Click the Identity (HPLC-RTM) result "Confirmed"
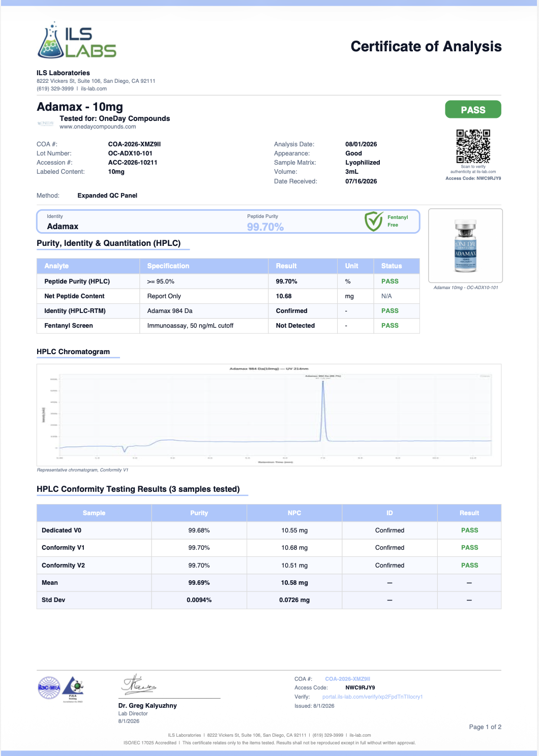This screenshot has width=539, height=756. (291, 311)
